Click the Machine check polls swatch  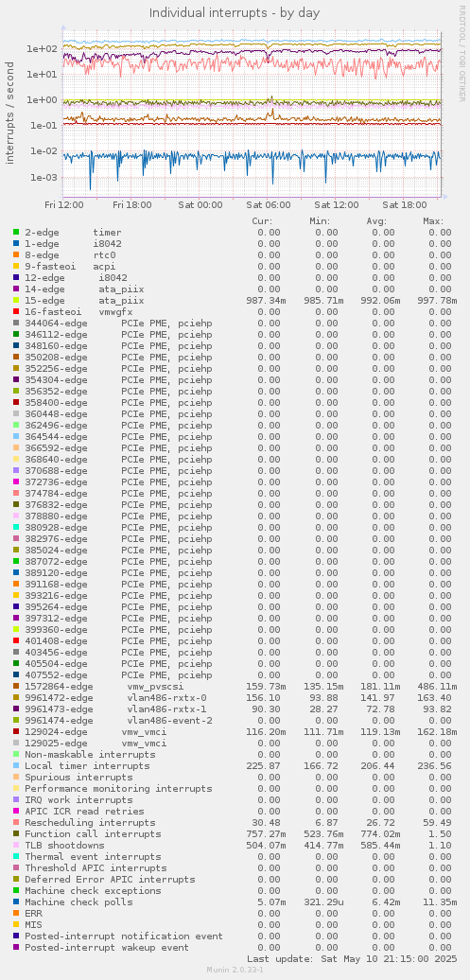(x=16, y=901)
